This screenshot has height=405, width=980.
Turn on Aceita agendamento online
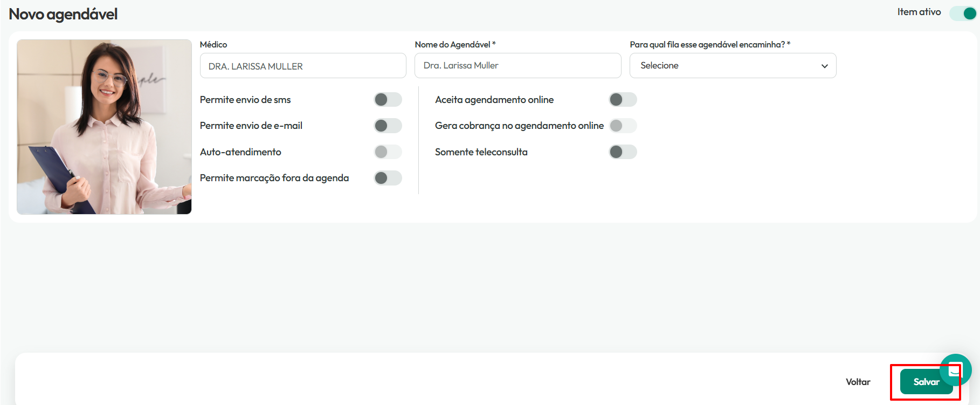click(x=623, y=99)
